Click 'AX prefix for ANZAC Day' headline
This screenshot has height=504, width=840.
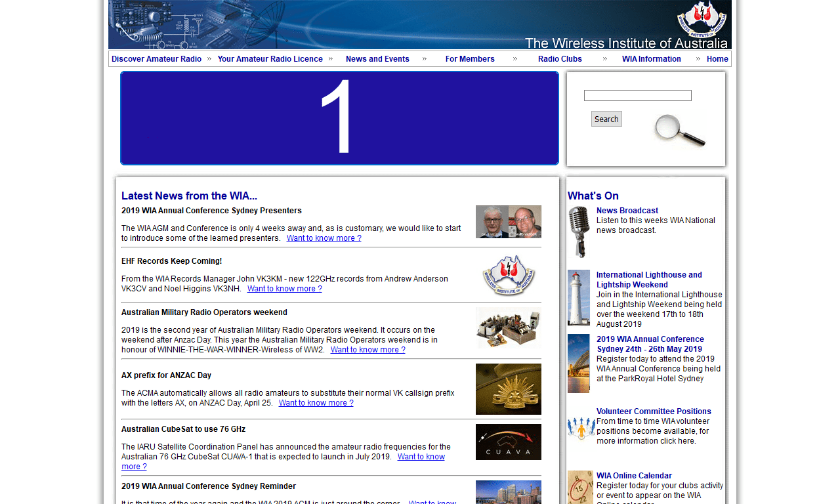pos(167,375)
